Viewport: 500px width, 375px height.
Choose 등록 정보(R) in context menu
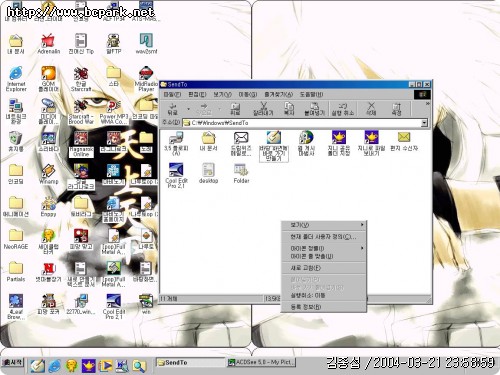(x=324, y=307)
